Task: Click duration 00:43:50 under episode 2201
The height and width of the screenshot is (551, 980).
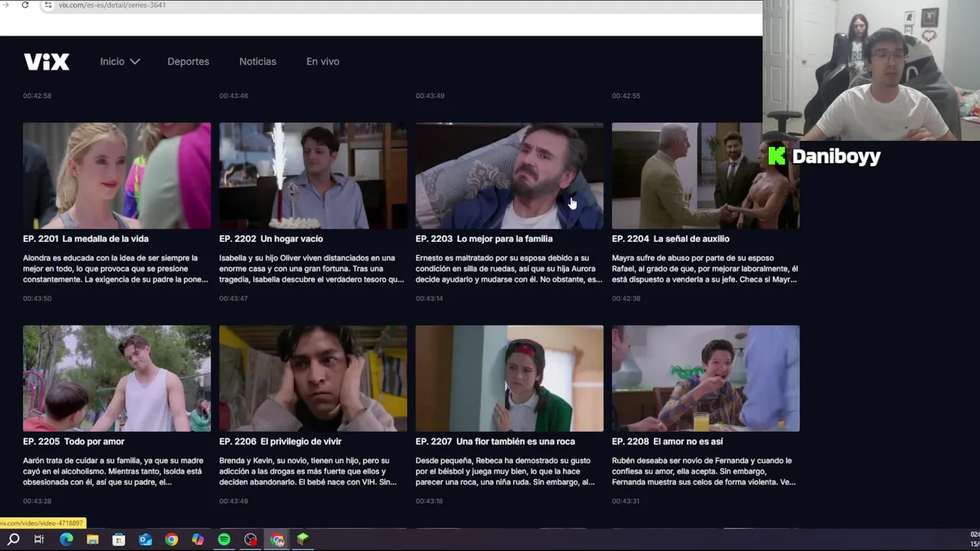Action: click(38, 298)
